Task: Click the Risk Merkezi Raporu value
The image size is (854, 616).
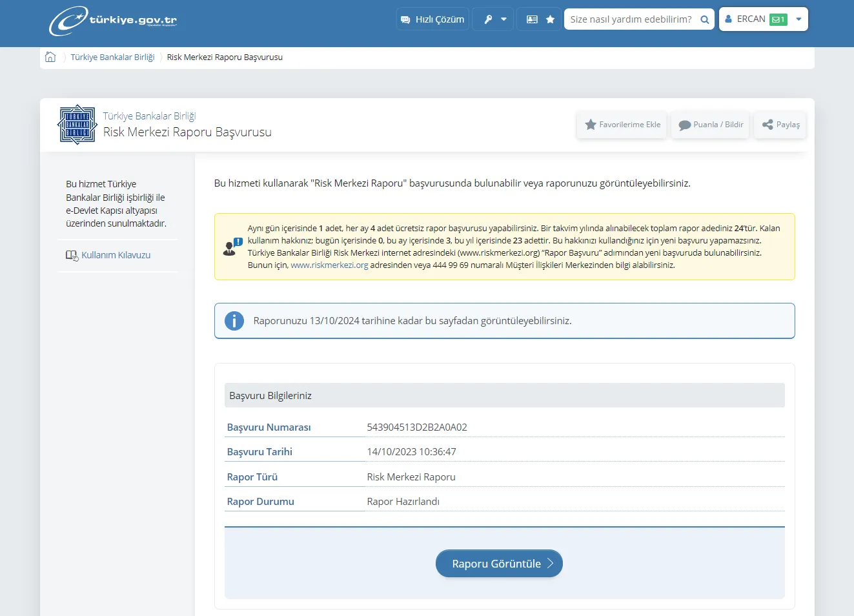Action: pyautogui.click(x=411, y=477)
